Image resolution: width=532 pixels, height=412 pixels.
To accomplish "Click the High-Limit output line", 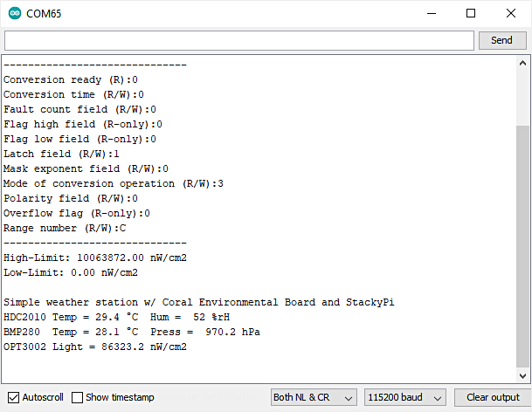I will click(x=95, y=257).
